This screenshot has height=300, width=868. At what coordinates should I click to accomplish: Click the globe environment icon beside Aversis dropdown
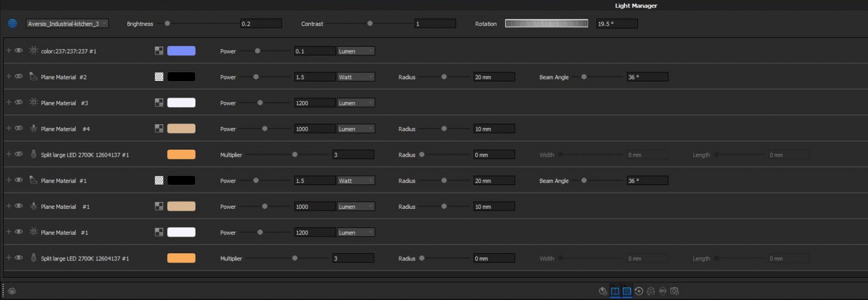[12, 23]
